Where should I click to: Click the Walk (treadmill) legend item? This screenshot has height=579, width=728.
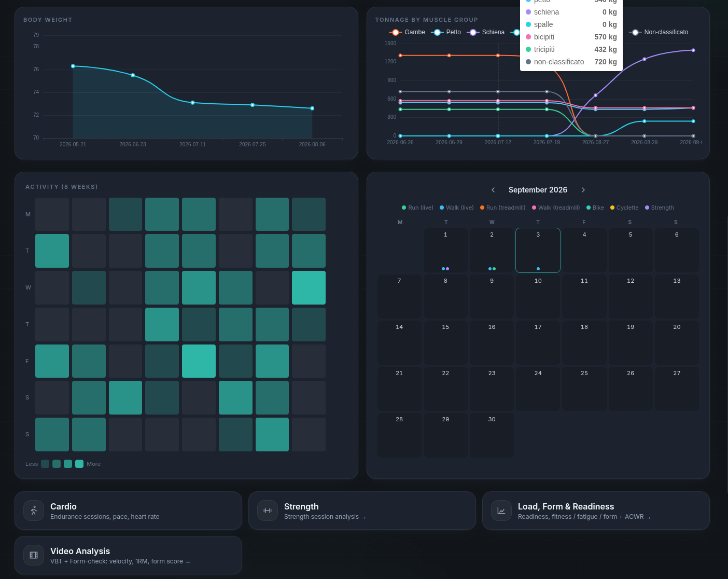click(556, 208)
